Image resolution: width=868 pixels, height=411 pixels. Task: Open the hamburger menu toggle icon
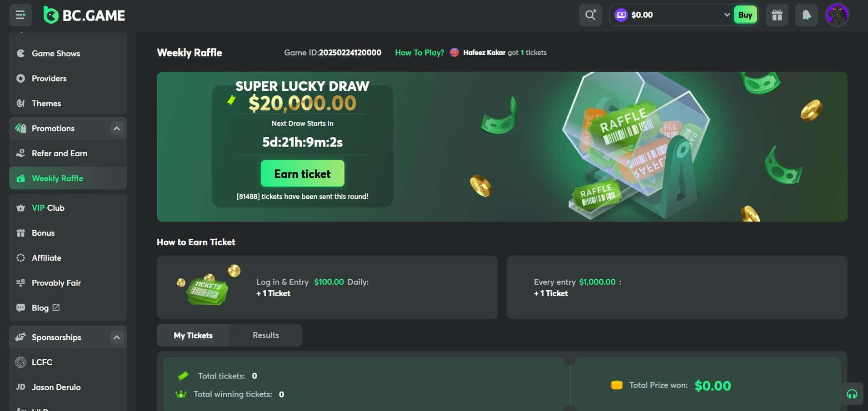[20, 15]
